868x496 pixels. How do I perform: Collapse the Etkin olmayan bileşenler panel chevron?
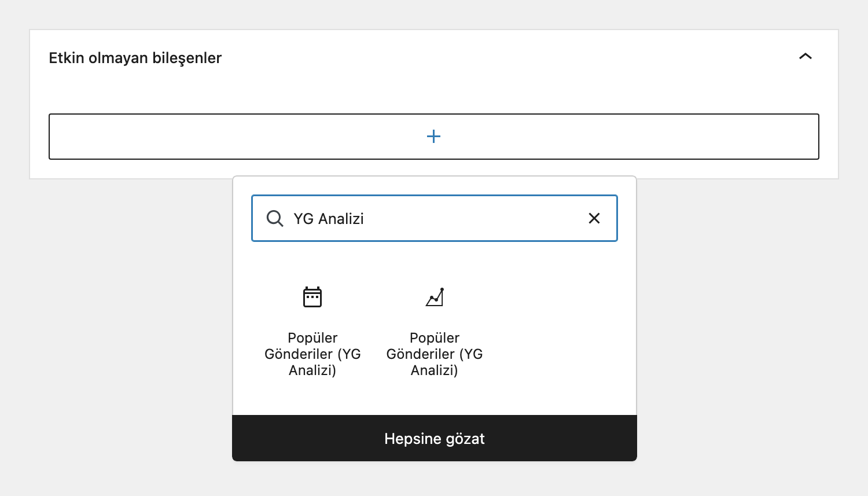tap(805, 57)
